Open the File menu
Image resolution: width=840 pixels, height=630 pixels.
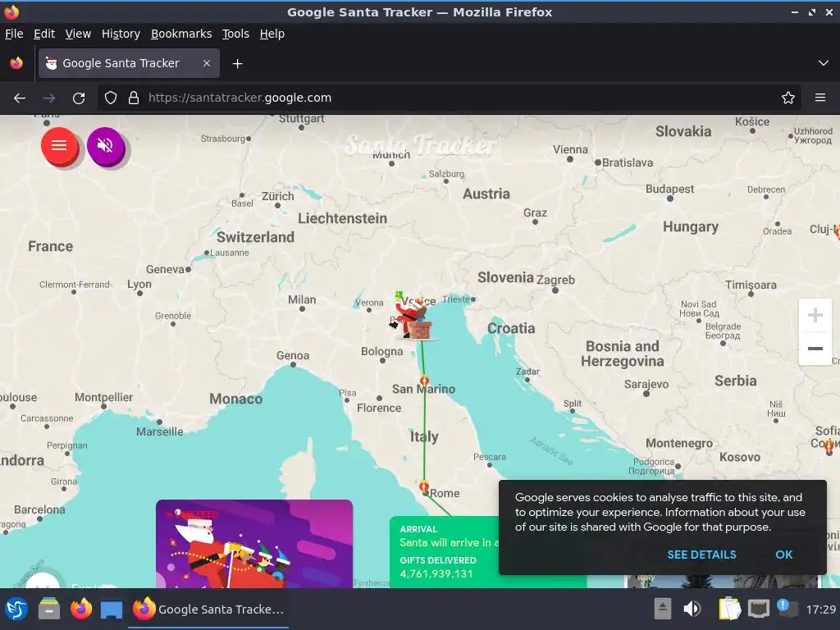[14, 34]
